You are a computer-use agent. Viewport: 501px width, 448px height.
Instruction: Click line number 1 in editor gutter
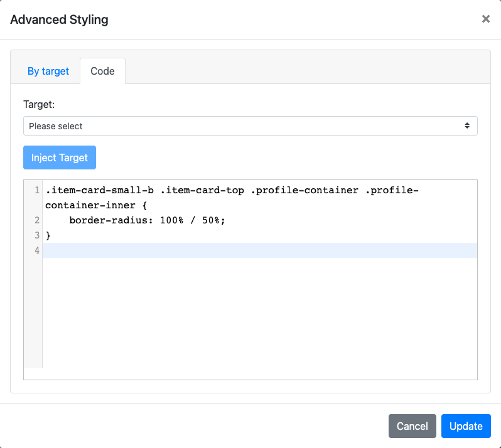(x=37, y=190)
